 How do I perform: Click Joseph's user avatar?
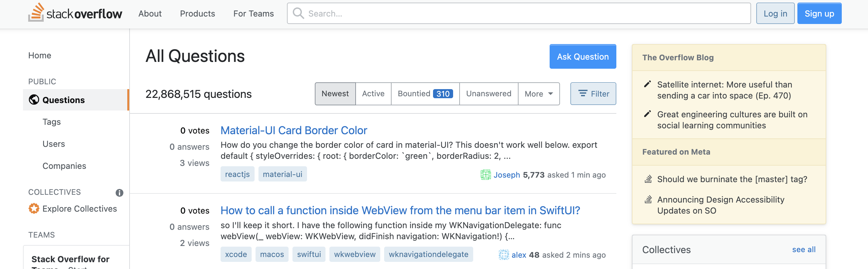(x=485, y=175)
